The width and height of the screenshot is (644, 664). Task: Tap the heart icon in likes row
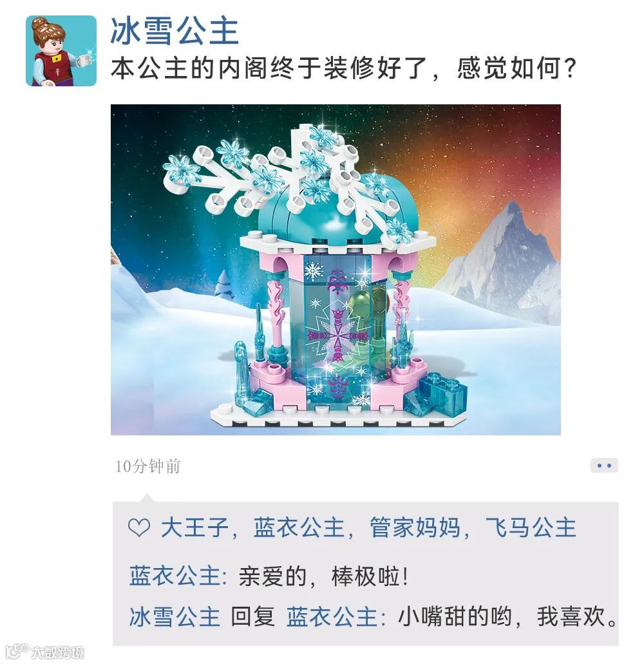139,527
